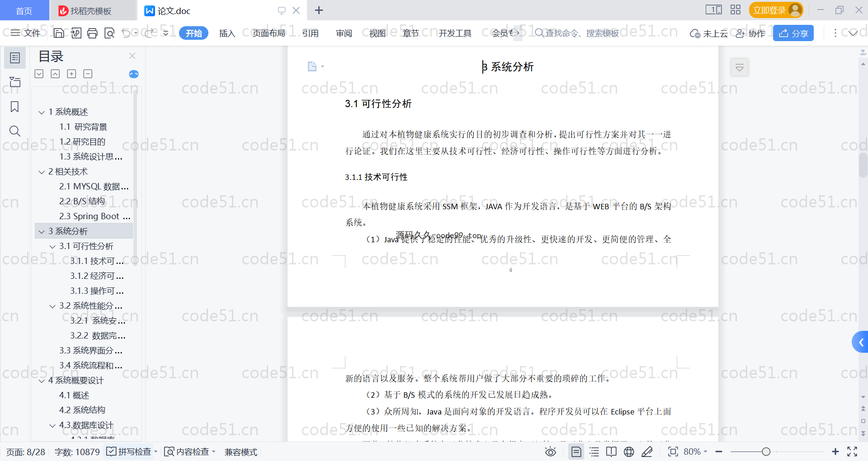
Task: Open the bookmark panel icon in sidebar
Action: tap(14, 107)
